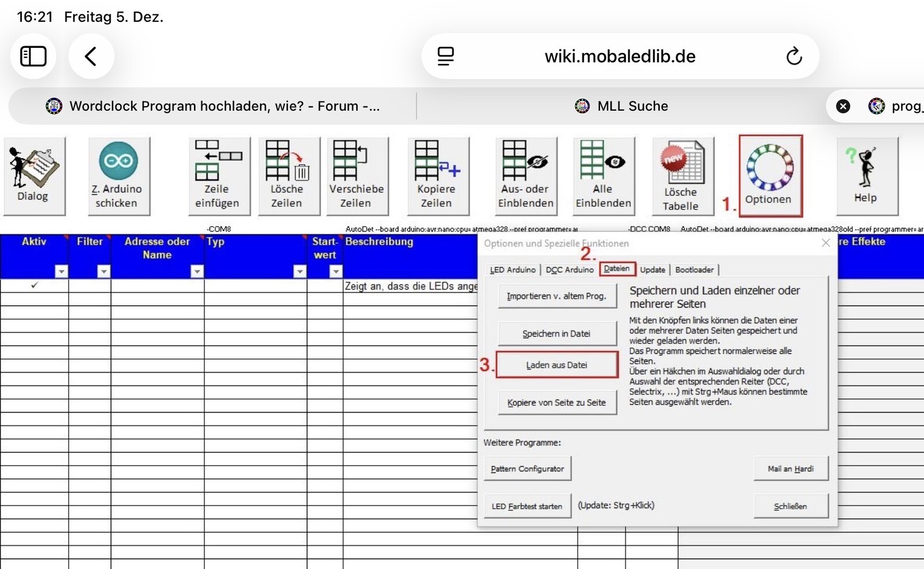
Task: Expand the Aktiv column filter dropdown
Action: click(x=61, y=271)
